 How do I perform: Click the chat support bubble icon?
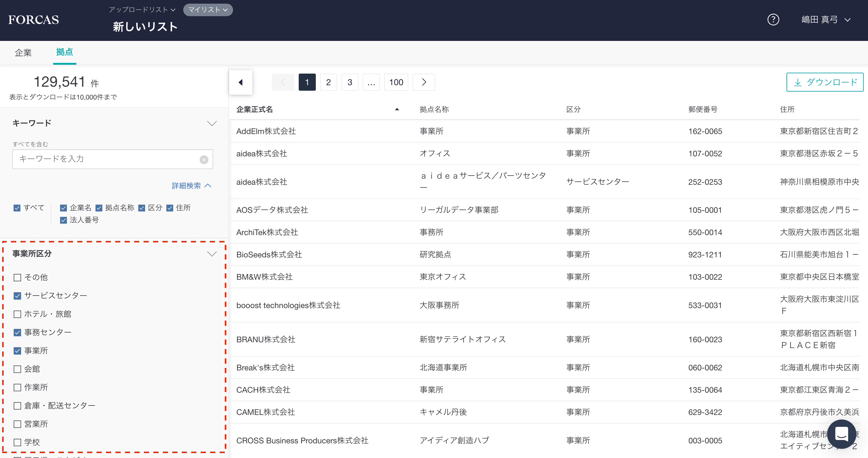click(841, 434)
